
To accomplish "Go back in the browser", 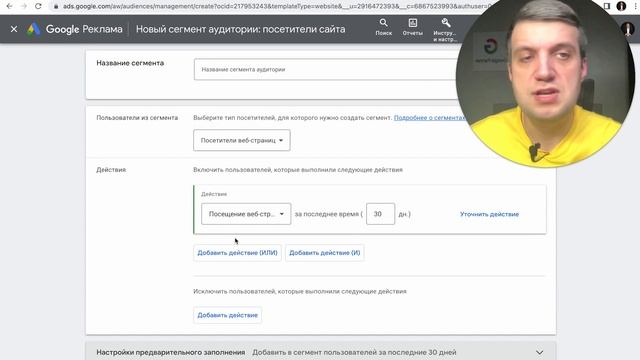I will (x=9, y=6).
